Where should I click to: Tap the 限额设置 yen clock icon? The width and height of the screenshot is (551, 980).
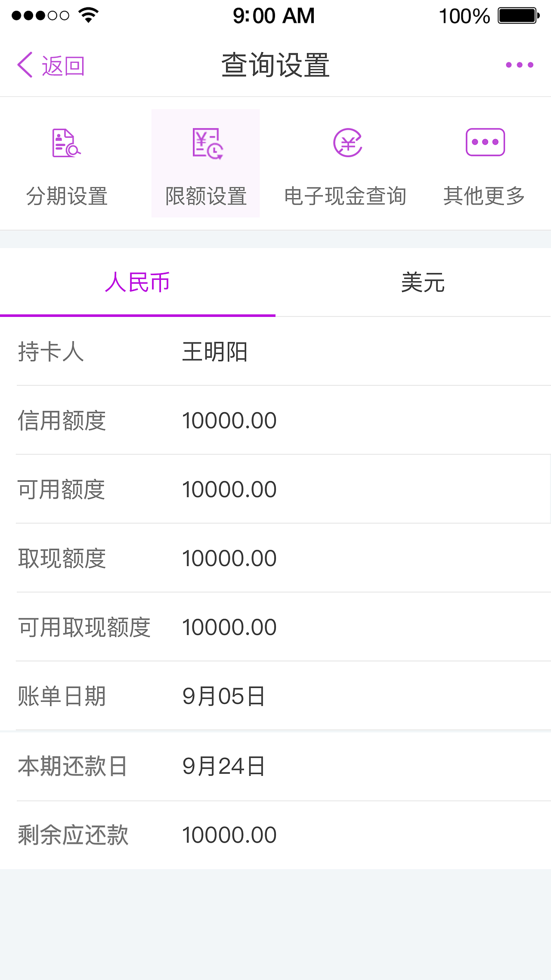coord(207,143)
